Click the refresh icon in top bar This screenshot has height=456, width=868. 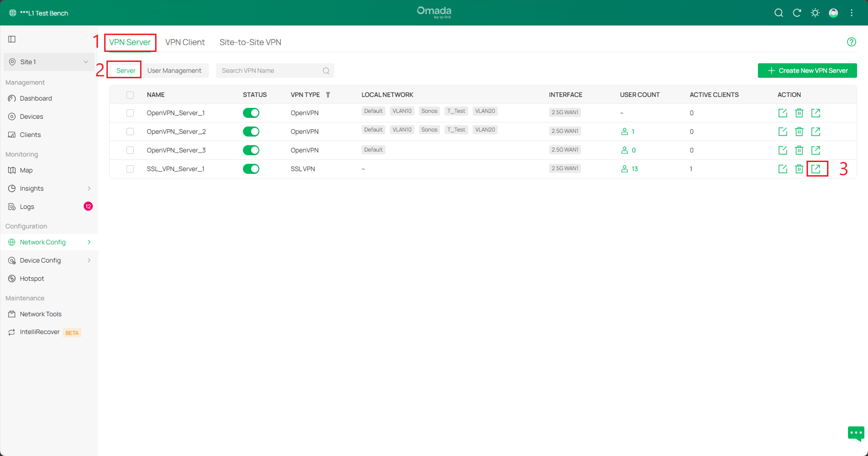[797, 13]
